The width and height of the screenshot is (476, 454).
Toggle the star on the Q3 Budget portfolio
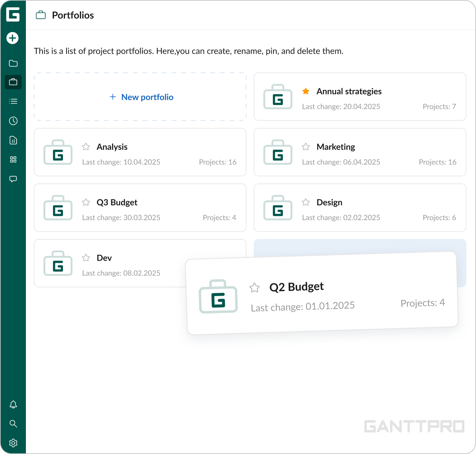(86, 202)
